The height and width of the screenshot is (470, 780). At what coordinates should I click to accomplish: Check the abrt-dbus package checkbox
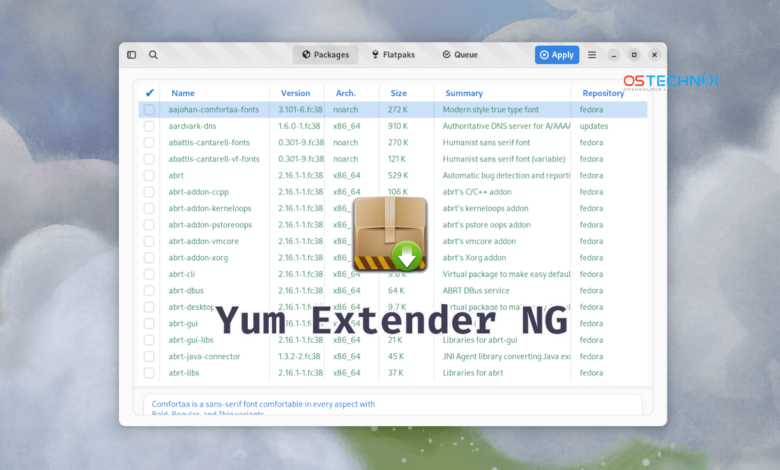pos(149,290)
